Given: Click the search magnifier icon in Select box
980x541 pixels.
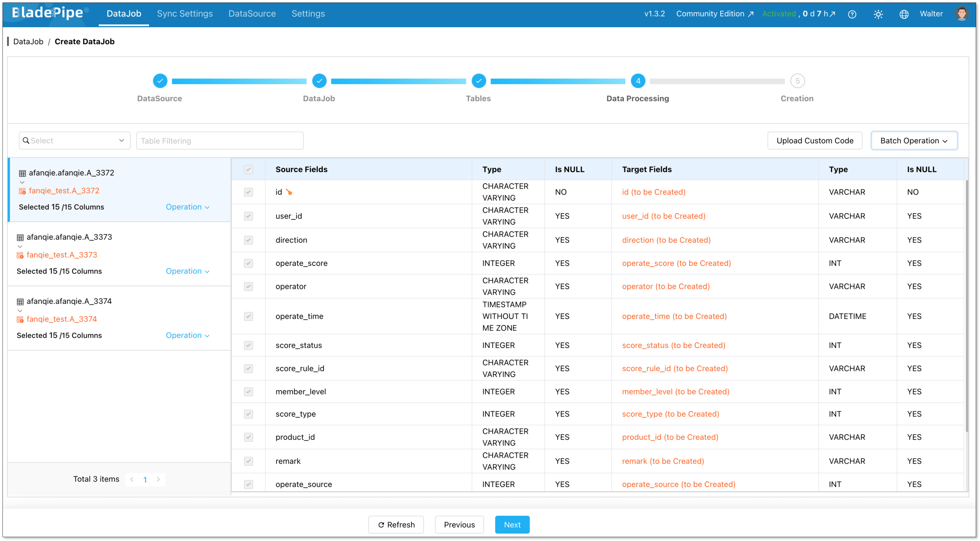Looking at the screenshot, I should click(26, 141).
